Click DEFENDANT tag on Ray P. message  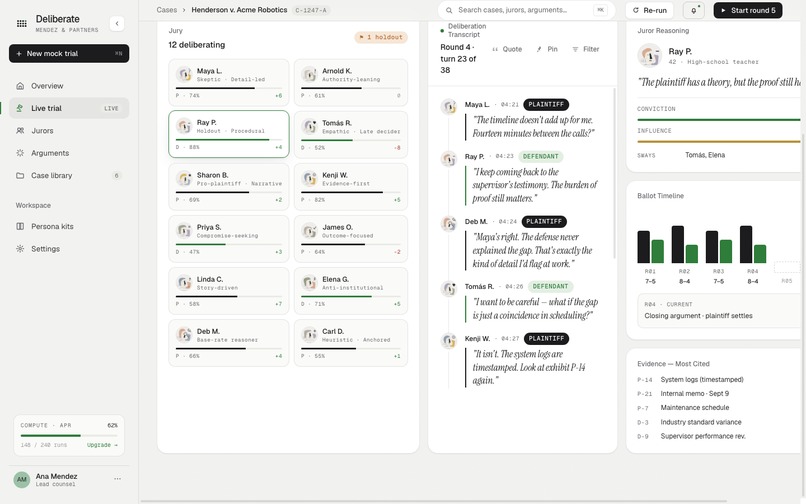point(541,156)
